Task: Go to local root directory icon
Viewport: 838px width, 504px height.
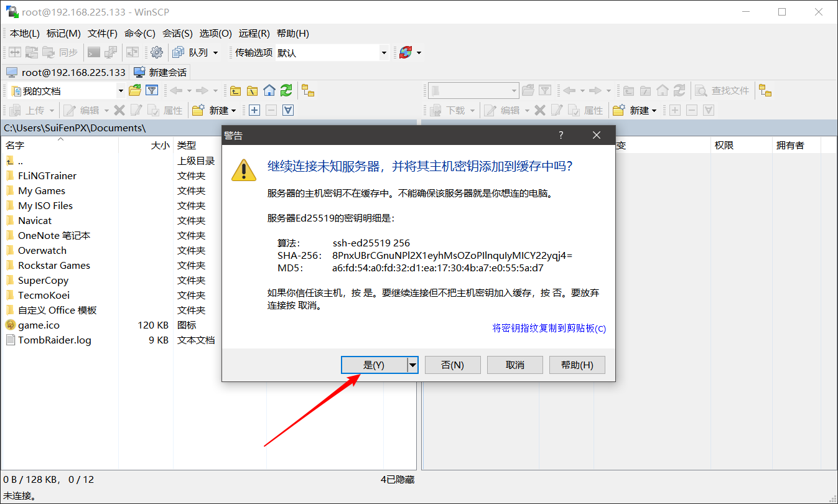Action: pyautogui.click(x=252, y=91)
